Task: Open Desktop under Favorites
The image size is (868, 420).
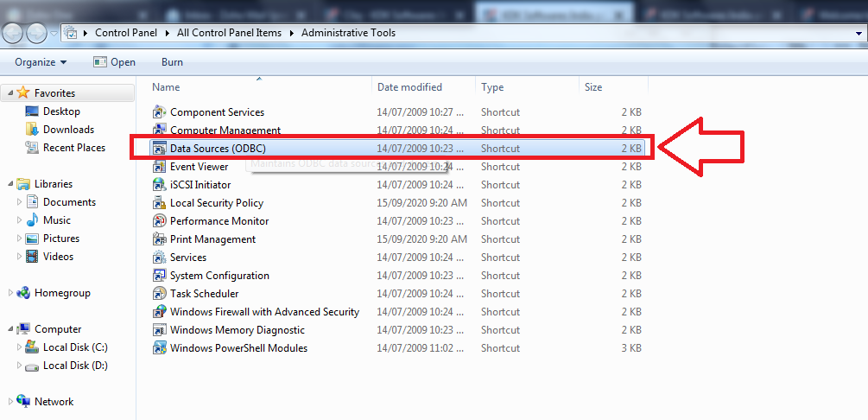Action: click(61, 111)
